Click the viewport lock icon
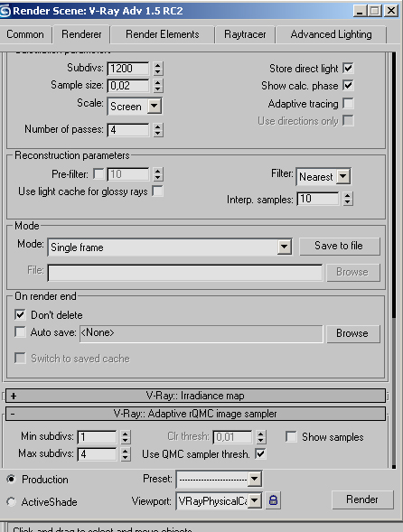This screenshot has width=403, height=532. click(273, 500)
